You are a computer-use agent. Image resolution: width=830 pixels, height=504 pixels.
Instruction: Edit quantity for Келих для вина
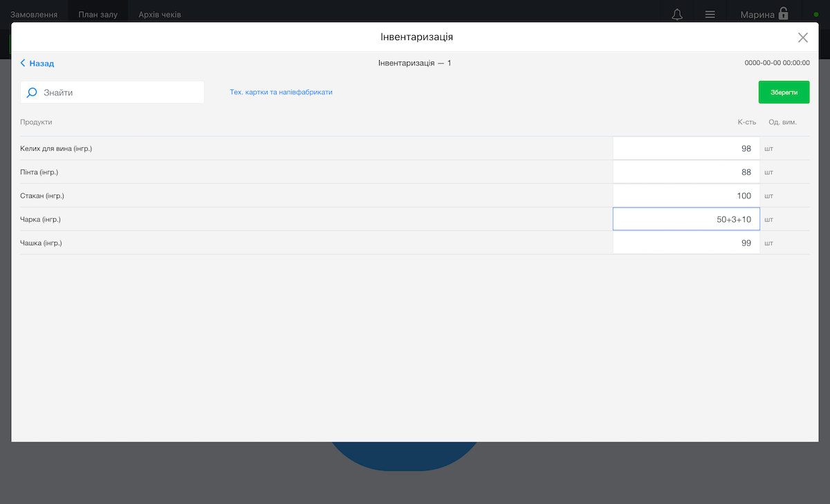(685, 149)
